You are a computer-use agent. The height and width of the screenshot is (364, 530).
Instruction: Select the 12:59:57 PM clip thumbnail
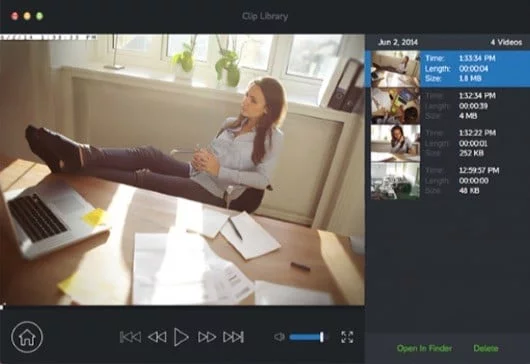tap(395, 180)
